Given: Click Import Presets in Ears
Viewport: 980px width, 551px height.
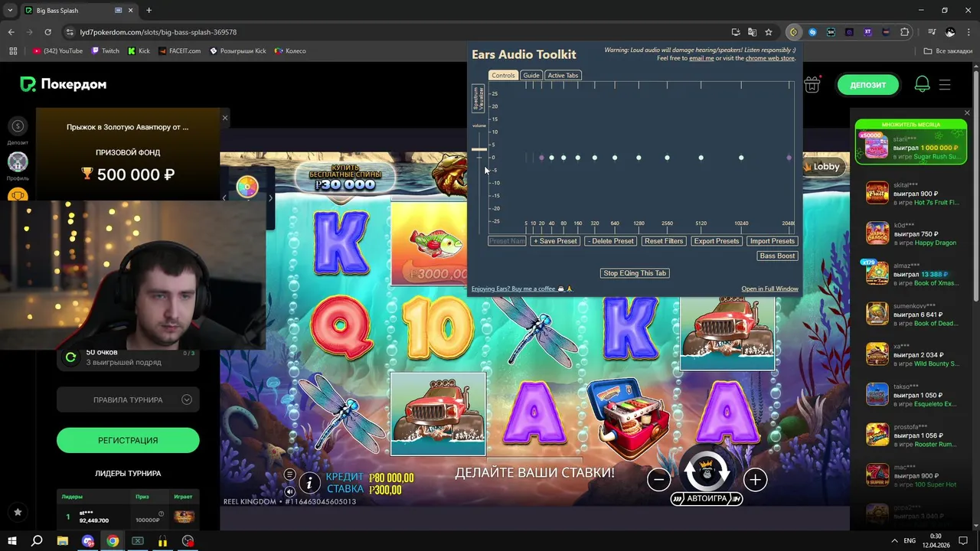Looking at the screenshot, I should (772, 241).
